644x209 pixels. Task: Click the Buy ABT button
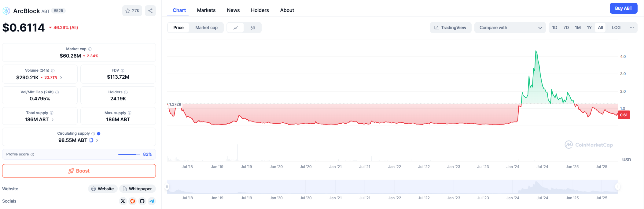624,8
